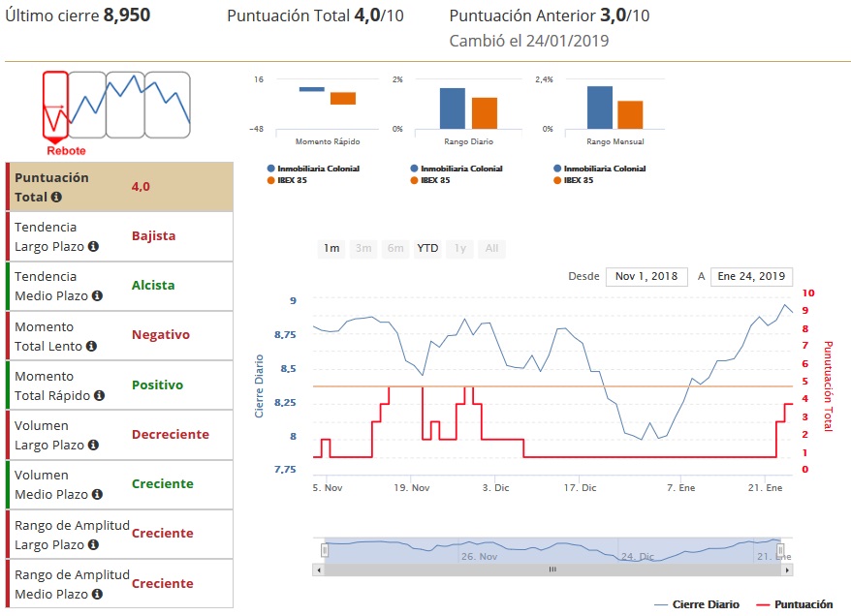Open info icon for Tendencia Largo Plazo

pyautogui.click(x=93, y=247)
